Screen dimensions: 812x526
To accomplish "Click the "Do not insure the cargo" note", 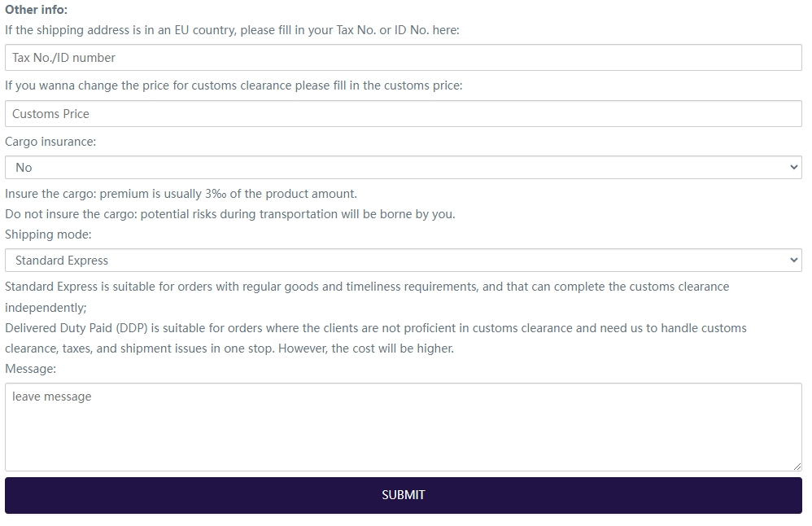I will tap(230, 214).
